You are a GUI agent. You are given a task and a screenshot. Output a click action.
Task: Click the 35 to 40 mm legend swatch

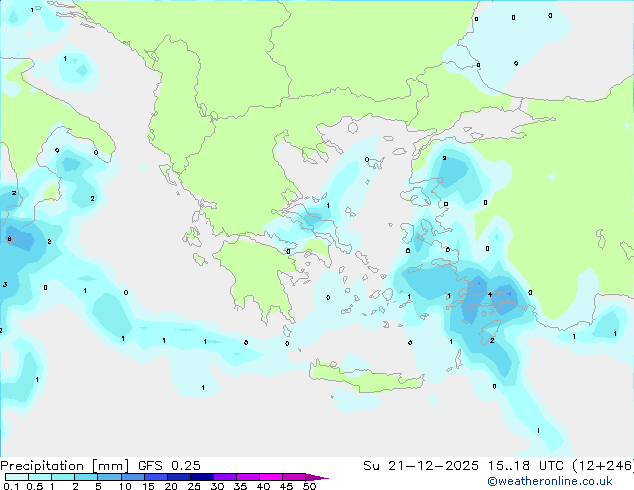(248, 477)
